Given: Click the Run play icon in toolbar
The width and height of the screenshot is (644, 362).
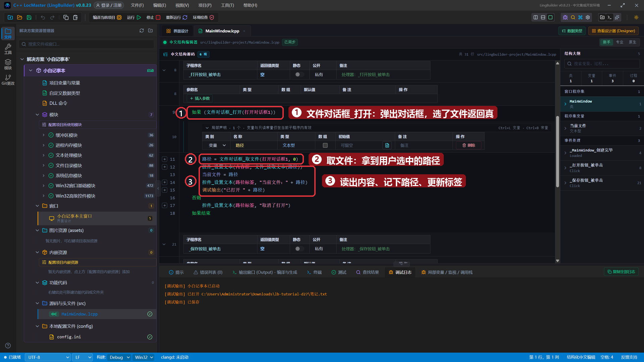Looking at the screenshot, I should (139, 17).
